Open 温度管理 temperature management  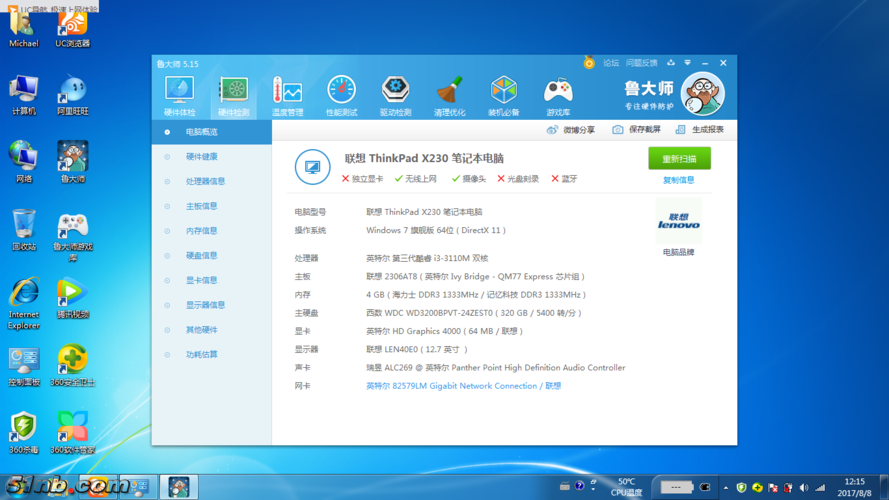click(x=287, y=95)
